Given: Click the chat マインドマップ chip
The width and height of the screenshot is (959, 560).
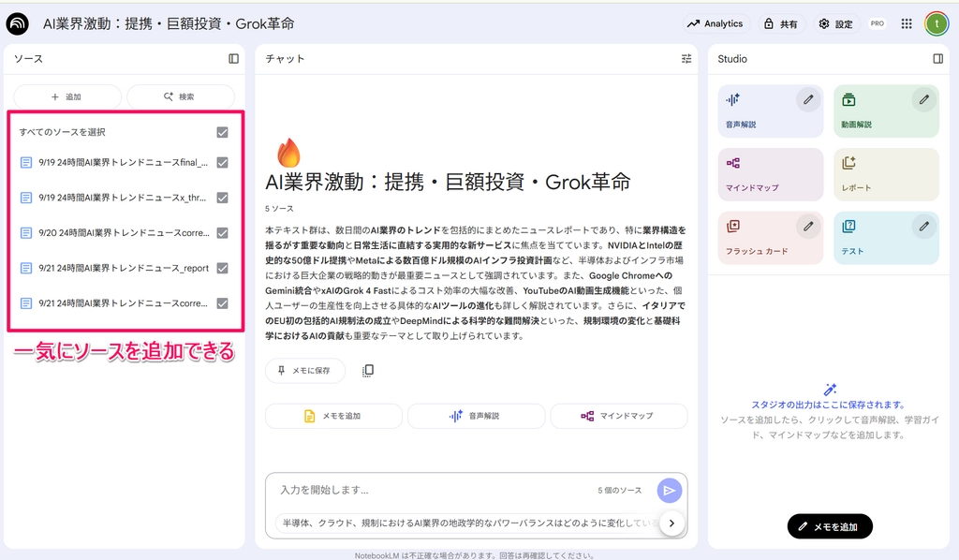Looking at the screenshot, I should [x=618, y=416].
